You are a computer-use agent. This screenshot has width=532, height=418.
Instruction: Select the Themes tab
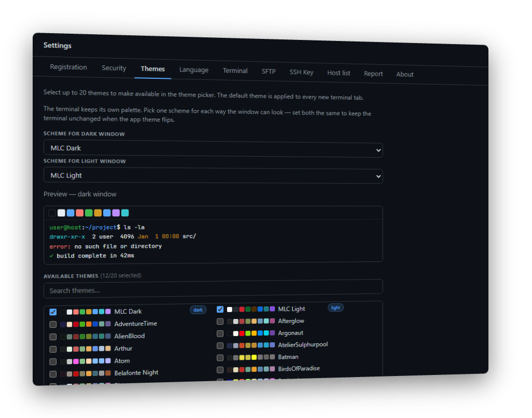coord(152,69)
